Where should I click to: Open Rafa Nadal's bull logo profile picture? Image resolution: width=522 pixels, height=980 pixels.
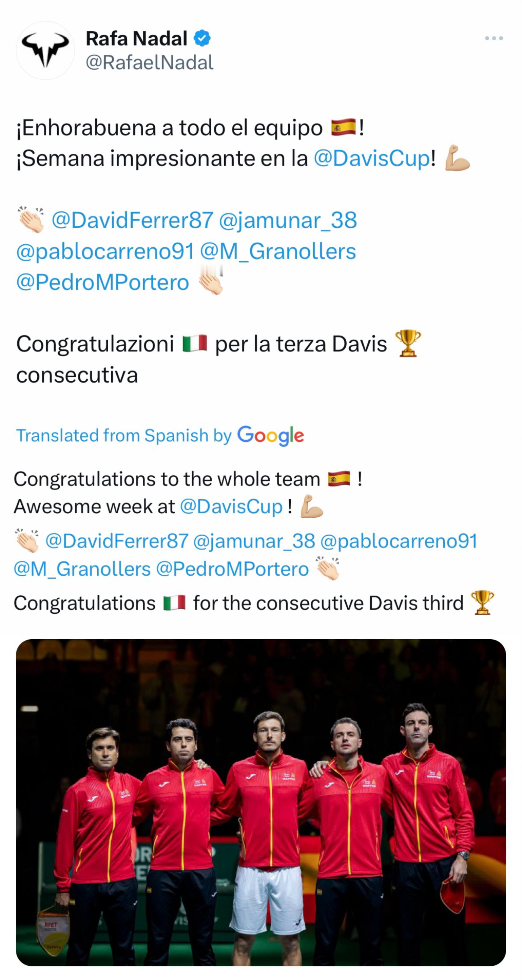click(45, 50)
